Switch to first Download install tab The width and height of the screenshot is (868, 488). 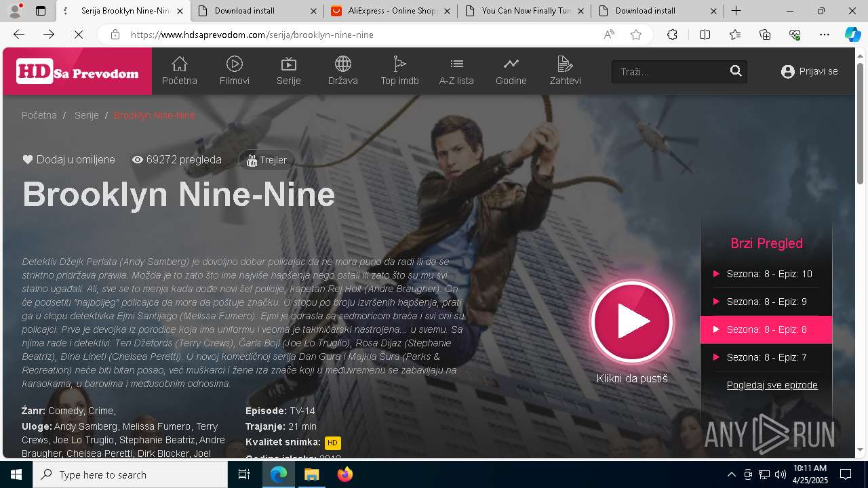(x=257, y=11)
